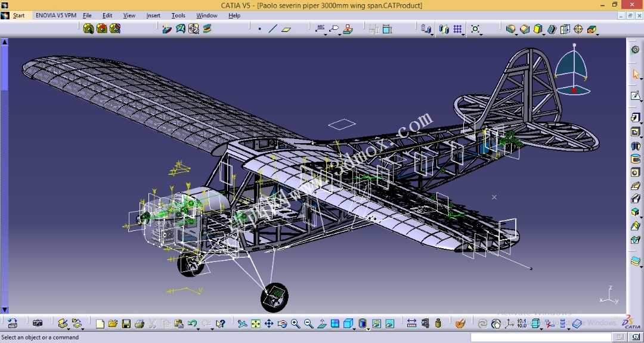Click the Groove tool
This screenshot has width=644, height=343.
[636, 159]
